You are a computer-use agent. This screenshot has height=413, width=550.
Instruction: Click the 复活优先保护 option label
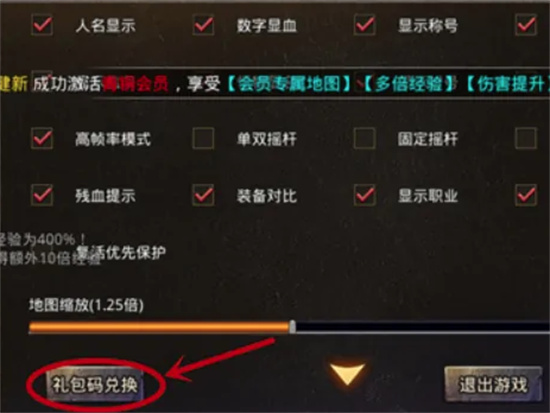coord(120,253)
